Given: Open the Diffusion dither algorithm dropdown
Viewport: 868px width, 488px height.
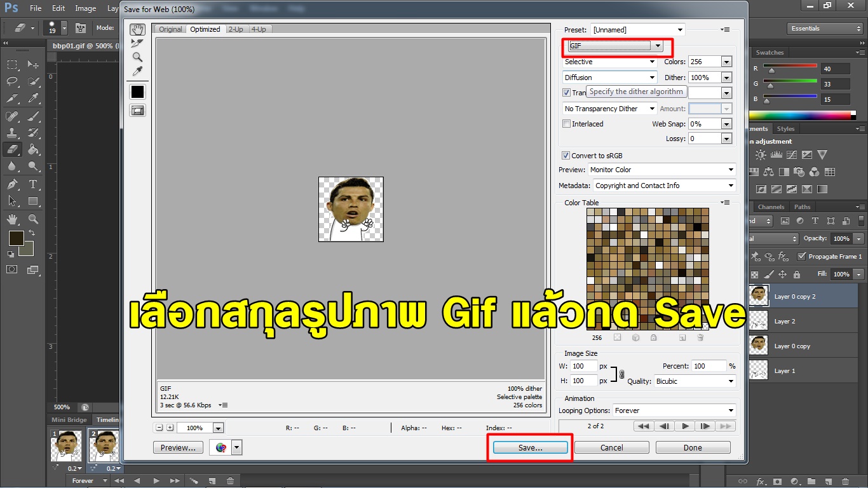Looking at the screenshot, I should [x=610, y=78].
